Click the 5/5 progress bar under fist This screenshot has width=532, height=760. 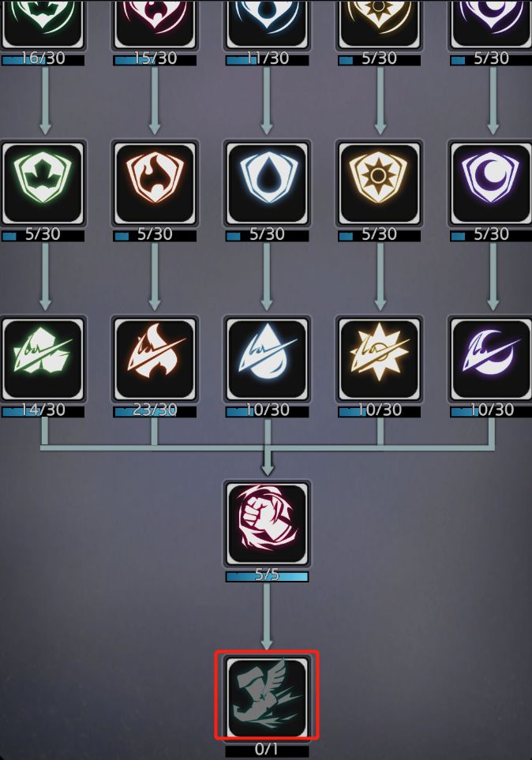(267, 576)
